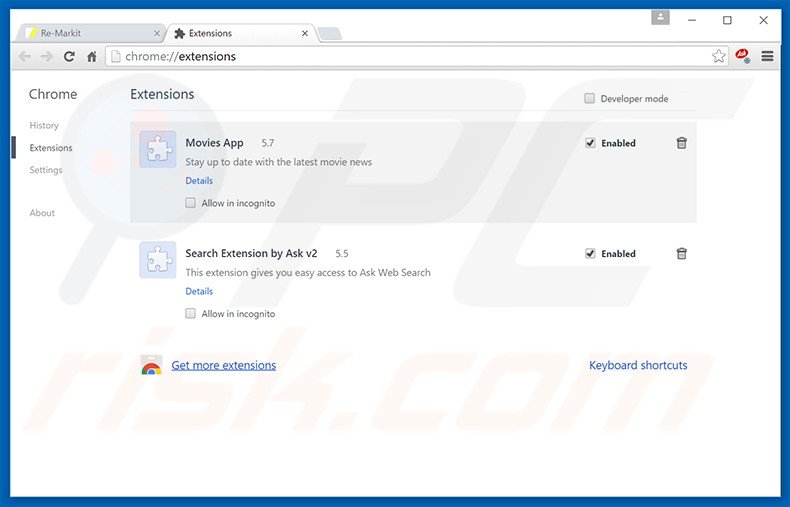Click the Chrome Web Store icon
790x507 pixels.
(151, 365)
